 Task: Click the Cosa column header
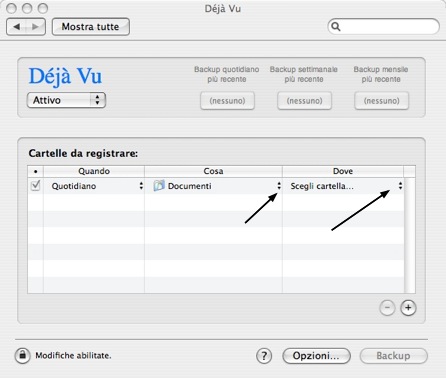[x=213, y=171]
